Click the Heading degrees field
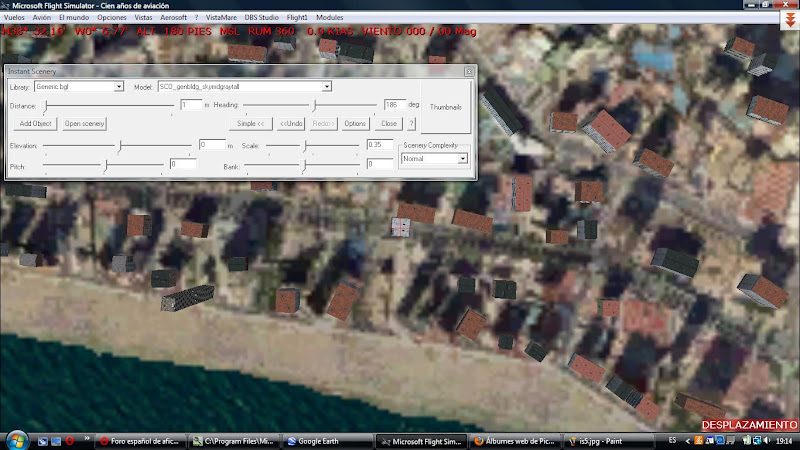The width and height of the screenshot is (800, 450). pos(394,105)
